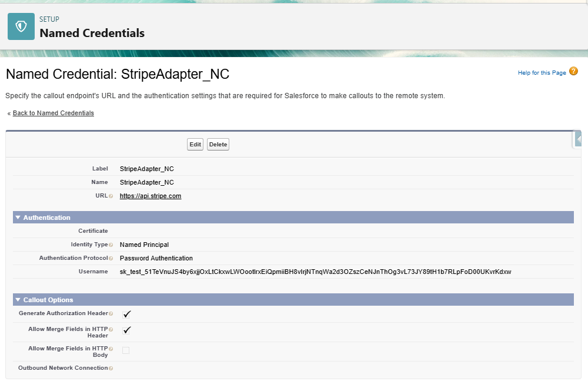Screen dimensions: 588x388
Task: Click the Edit button
Action: coord(195,145)
